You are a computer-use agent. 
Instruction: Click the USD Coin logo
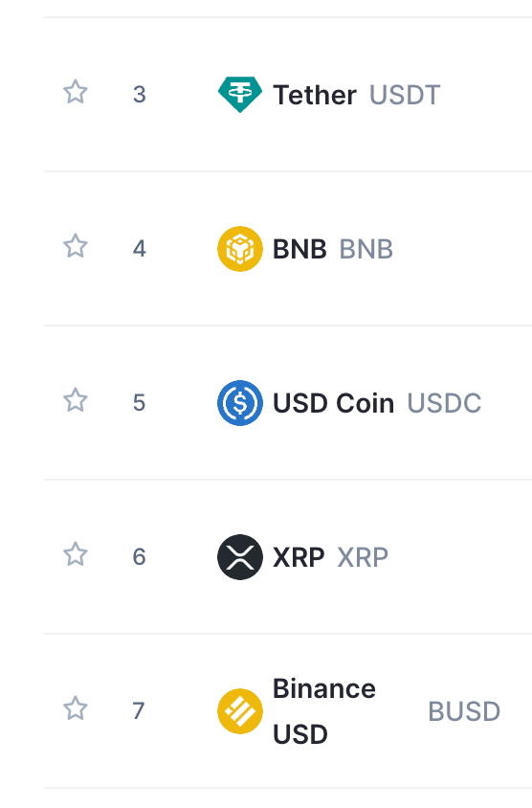click(x=240, y=403)
